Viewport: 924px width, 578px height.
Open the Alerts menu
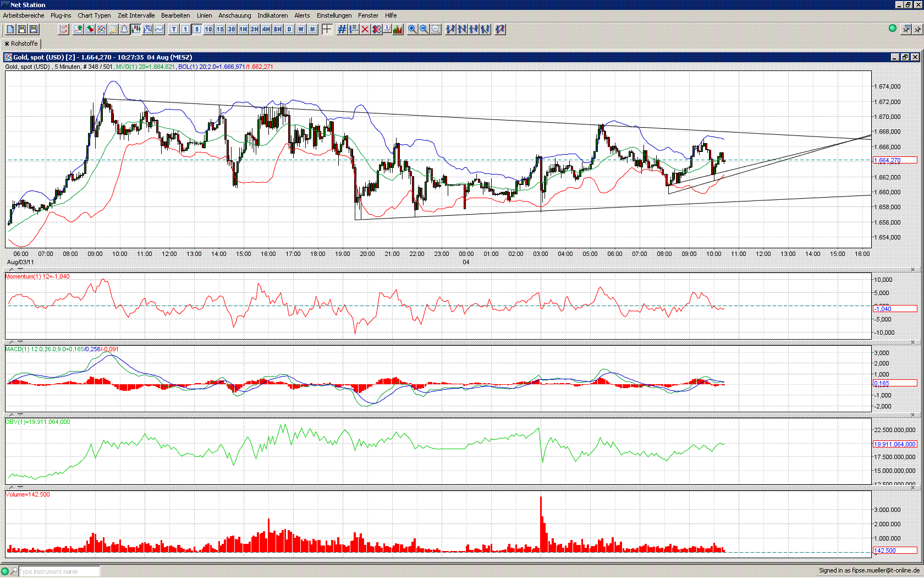coord(302,15)
